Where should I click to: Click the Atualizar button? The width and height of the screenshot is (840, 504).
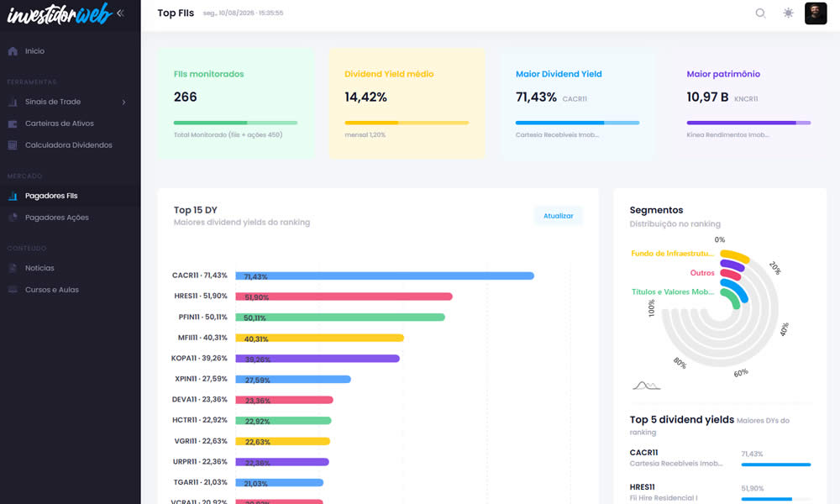[x=559, y=216]
